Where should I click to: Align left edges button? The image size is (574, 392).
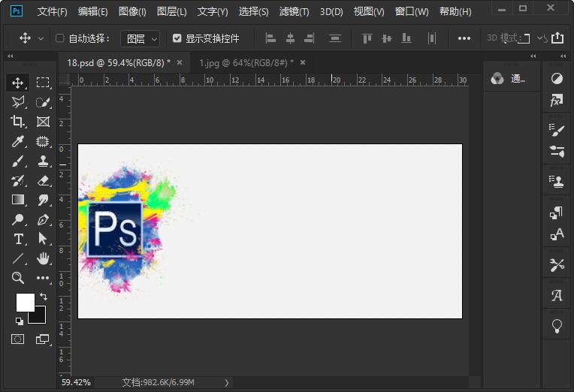(x=270, y=38)
